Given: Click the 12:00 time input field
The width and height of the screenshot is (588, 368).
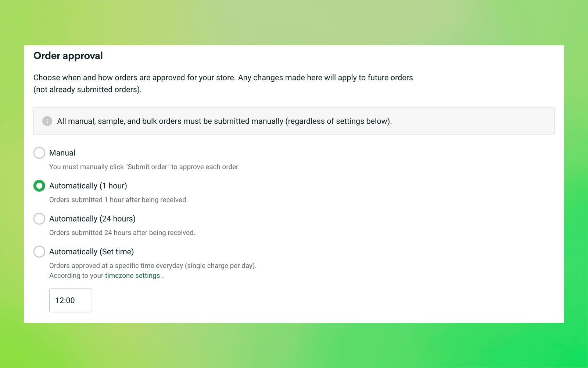Looking at the screenshot, I should [71, 300].
